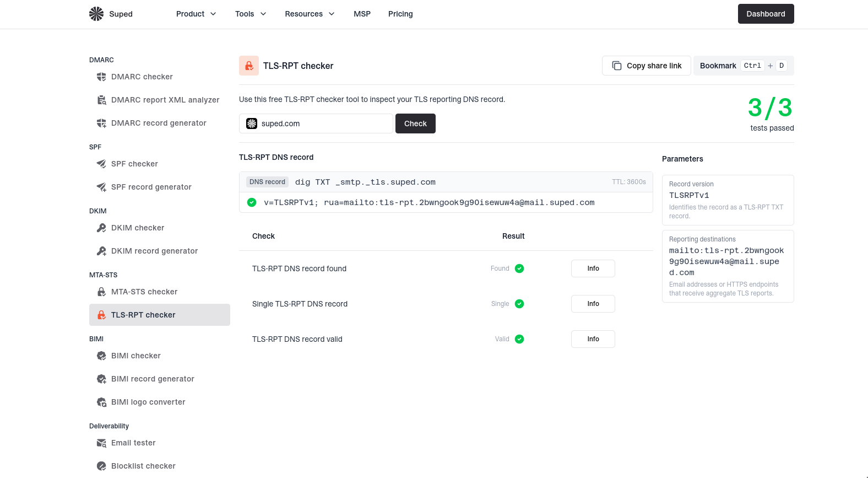
Task: Open the Email tester icon
Action: tap(101, 443)
